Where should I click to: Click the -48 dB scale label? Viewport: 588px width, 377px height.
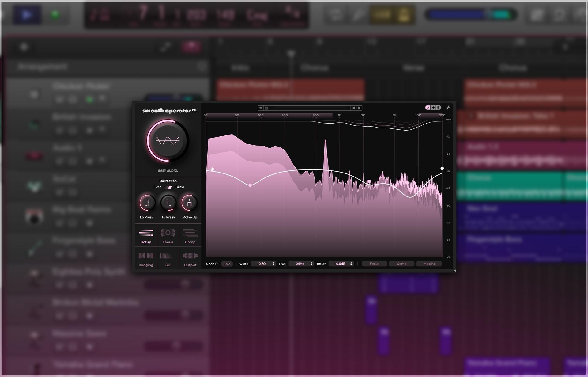448,188
